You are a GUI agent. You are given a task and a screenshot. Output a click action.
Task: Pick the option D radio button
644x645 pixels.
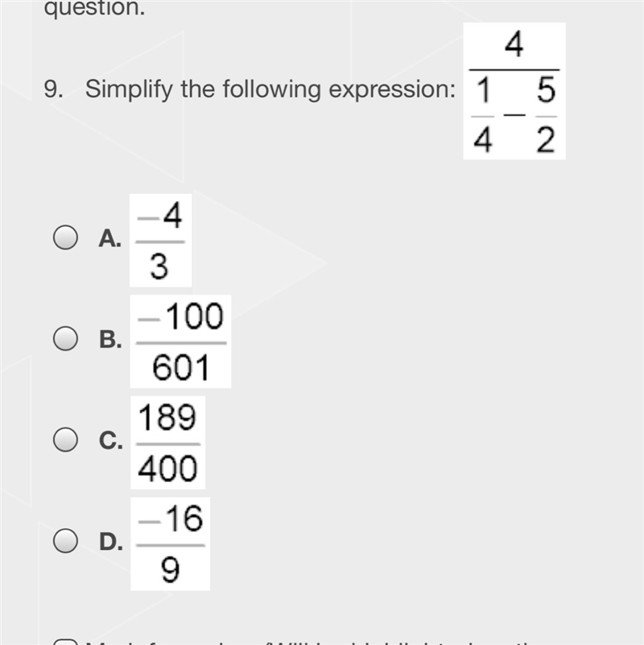(x=65, y=540)
